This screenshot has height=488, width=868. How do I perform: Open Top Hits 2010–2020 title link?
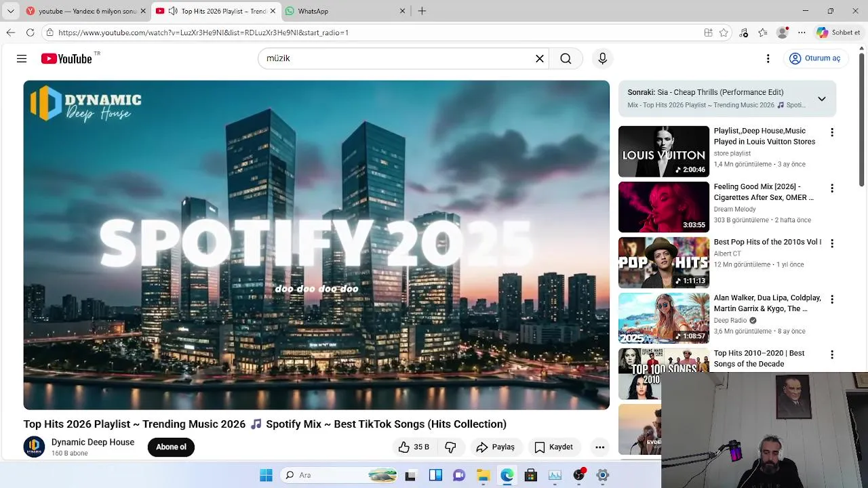[759, 359]
